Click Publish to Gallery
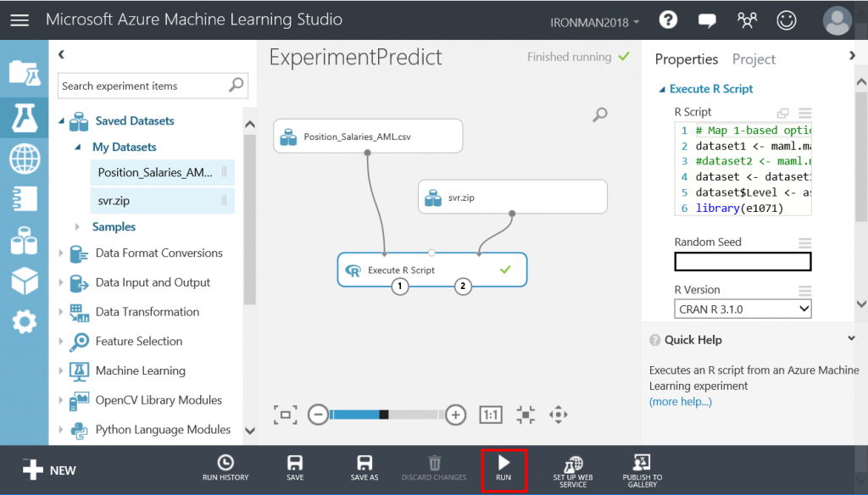The width and height of the screenshot is (868, 495). pos(643,472)
